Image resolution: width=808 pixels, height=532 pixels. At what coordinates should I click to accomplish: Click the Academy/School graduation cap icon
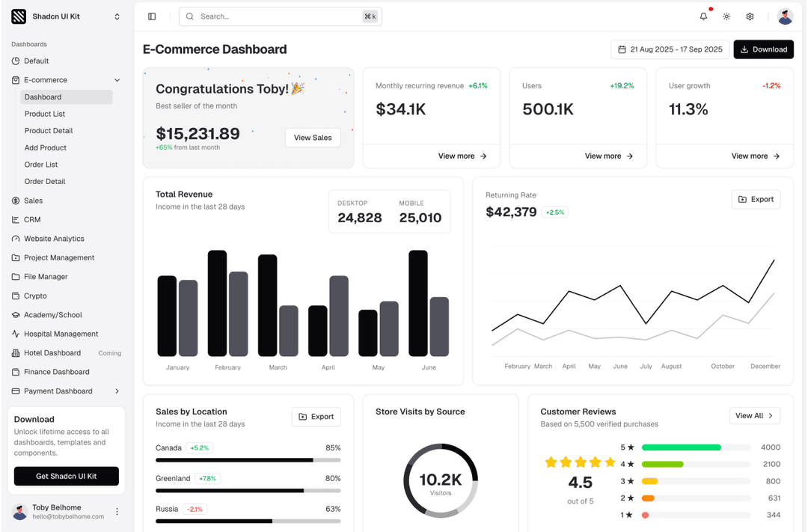coord(16,314)
